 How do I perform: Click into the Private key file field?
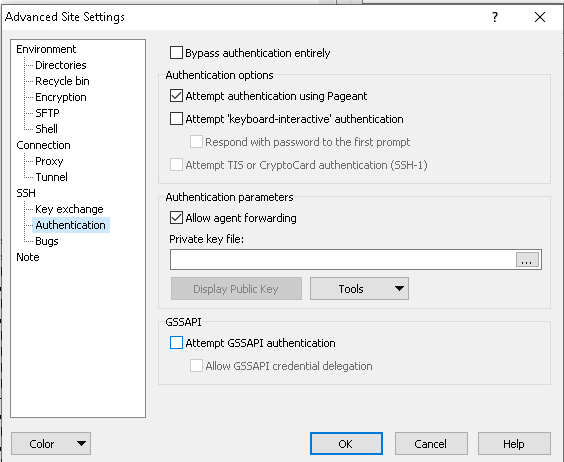[343, 259]
